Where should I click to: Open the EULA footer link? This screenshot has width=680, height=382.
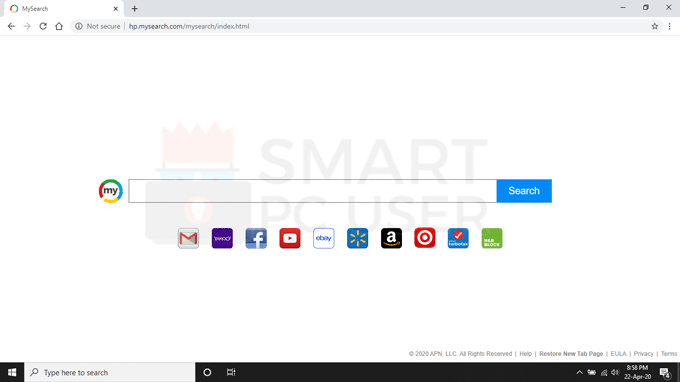point(618,354)
